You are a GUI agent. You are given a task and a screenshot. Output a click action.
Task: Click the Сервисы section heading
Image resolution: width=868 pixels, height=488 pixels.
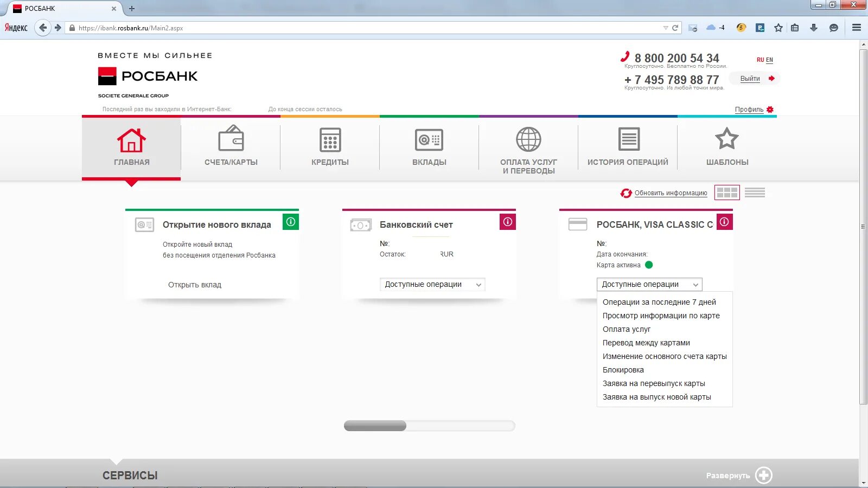[x=130, y=476]
